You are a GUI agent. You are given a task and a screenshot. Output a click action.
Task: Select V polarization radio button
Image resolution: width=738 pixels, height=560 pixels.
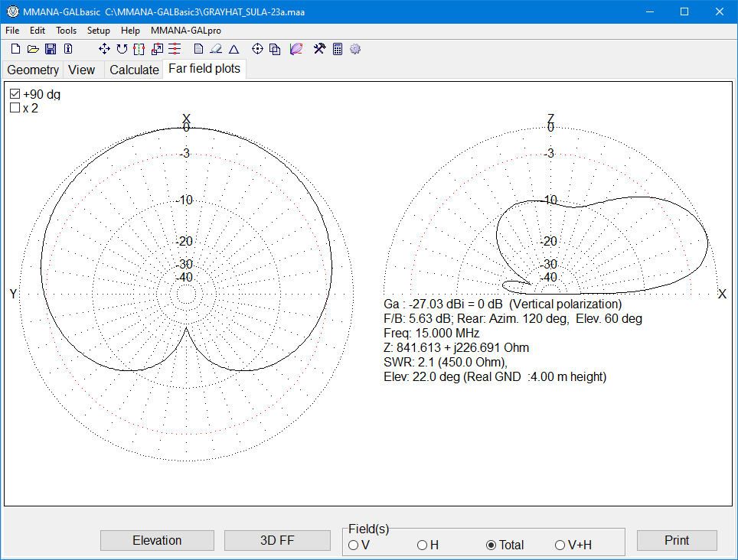(x=353, y=545)
